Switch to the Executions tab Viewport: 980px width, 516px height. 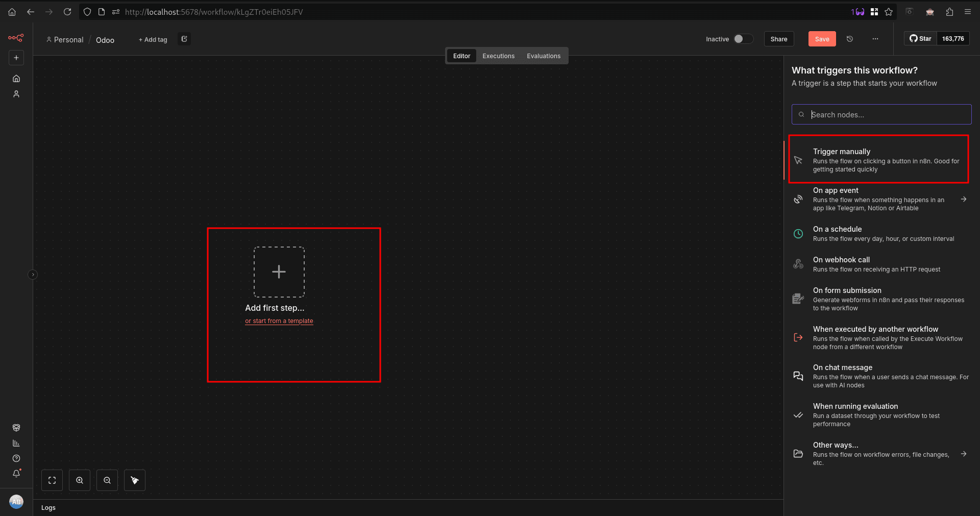click(498, 56)
